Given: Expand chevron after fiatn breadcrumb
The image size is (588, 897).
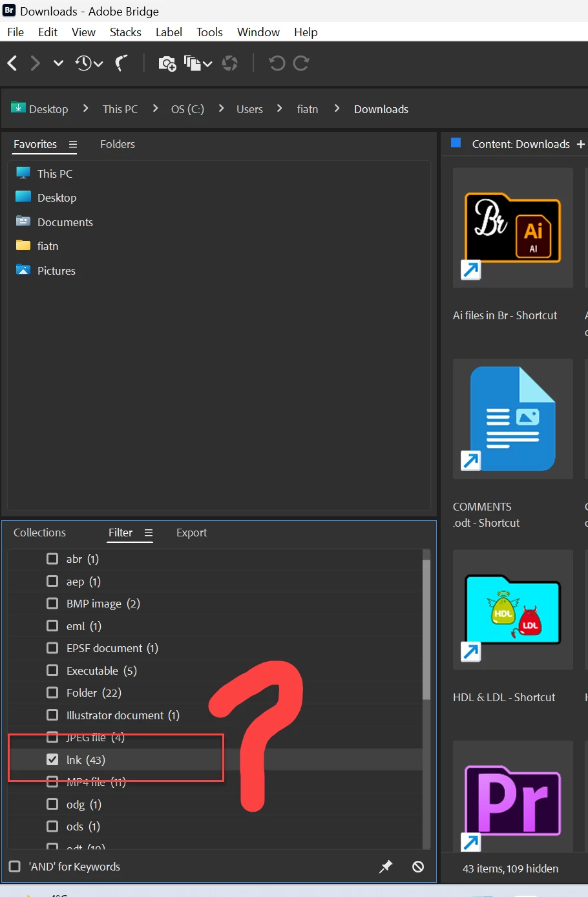Looking at the screenshot, I should point(337,109).
